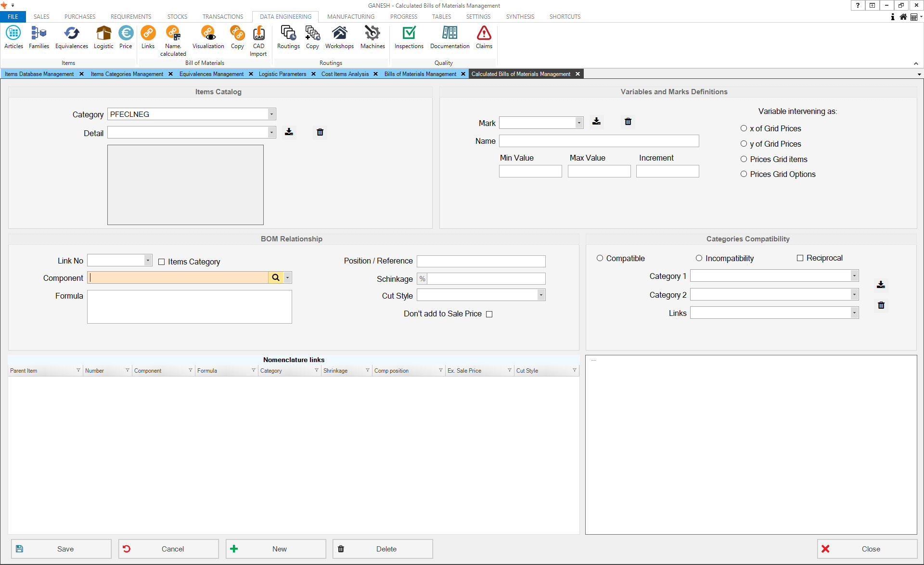Viewport: 924px width, 565px height.
Task: Expand the Category dropdown showing PFECLNEG
Action: click(271, 114)
